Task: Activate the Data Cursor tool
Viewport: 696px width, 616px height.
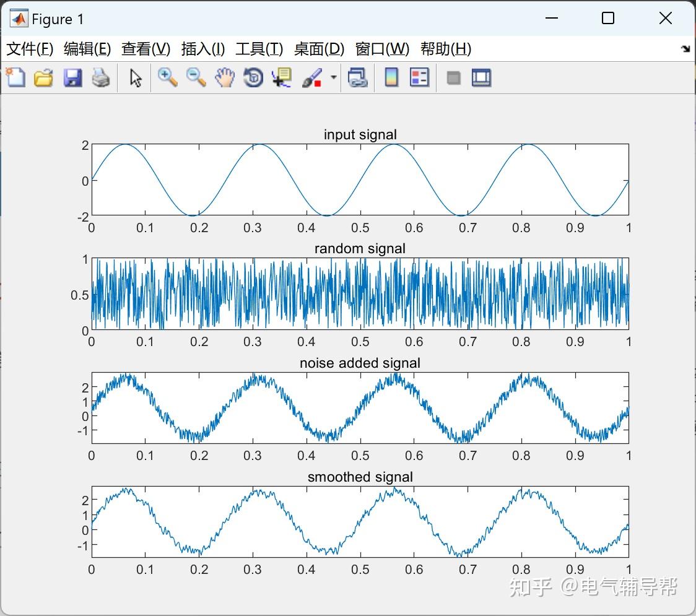Action: 282,77
